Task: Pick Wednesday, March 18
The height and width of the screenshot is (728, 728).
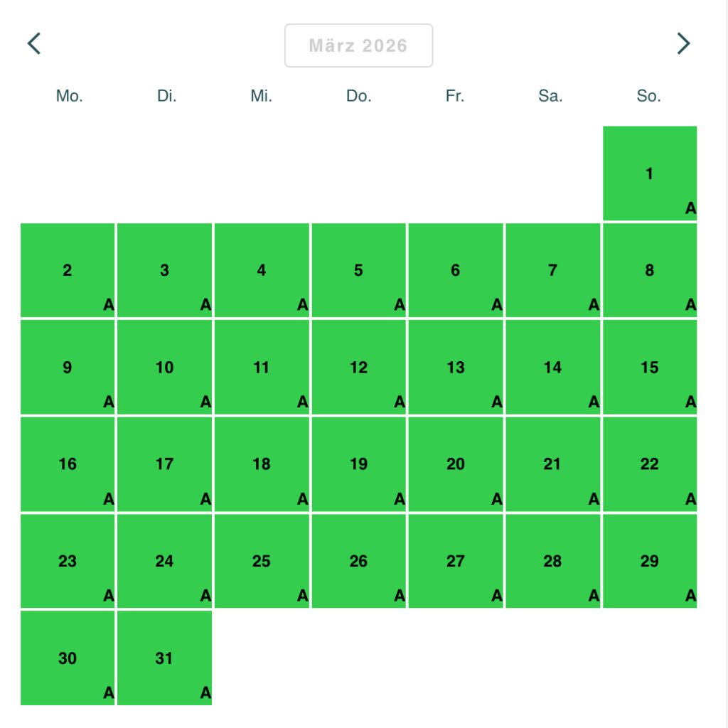Action: coord(262,464)
